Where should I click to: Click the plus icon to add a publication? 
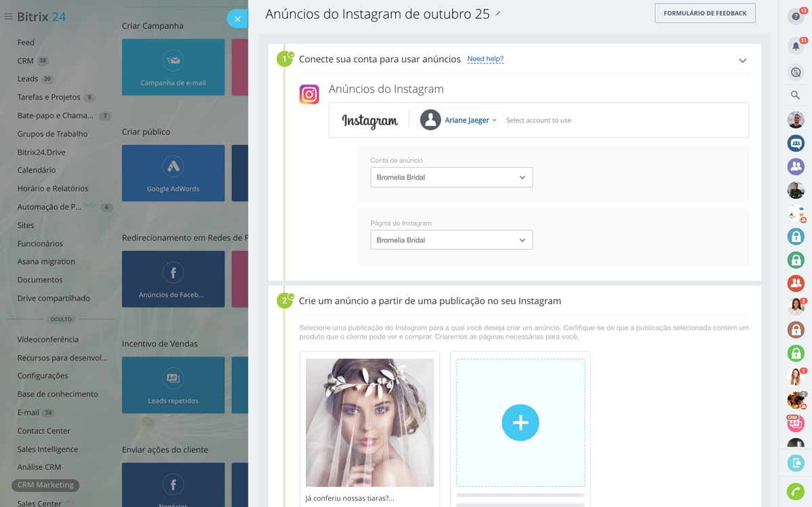[x=520, y=422]
